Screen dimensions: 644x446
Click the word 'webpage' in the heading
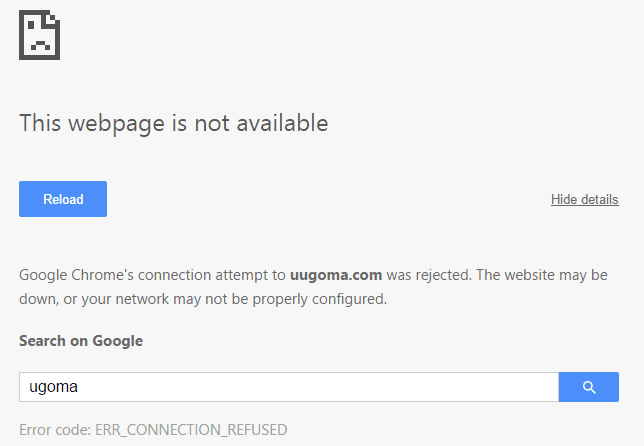tap(116, 123)
